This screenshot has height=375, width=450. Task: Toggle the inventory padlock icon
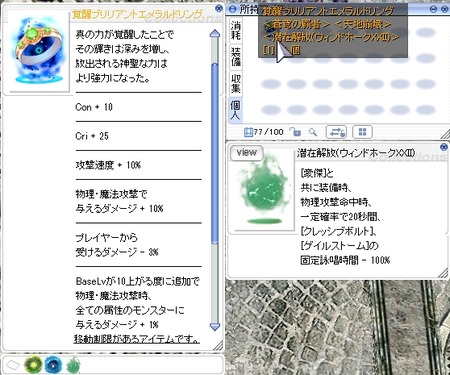pyautogui.click(x=295, y=132)
